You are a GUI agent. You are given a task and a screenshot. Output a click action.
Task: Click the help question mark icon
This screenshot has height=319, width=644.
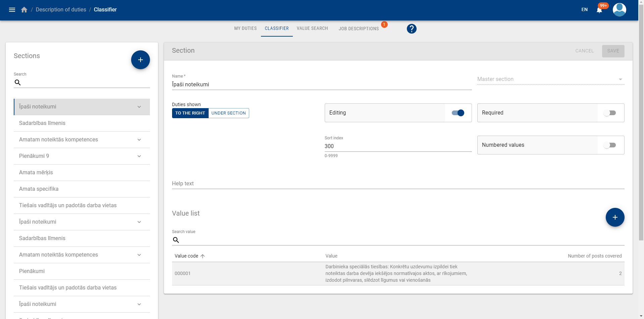pos(412,29)
